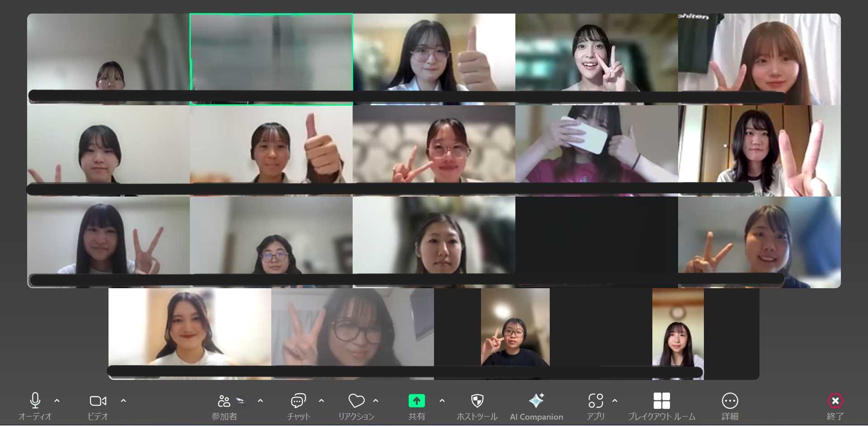Mute the microphone with オーディオ icon
Screen dimensions: 868x426
click(x=35, y=401)
